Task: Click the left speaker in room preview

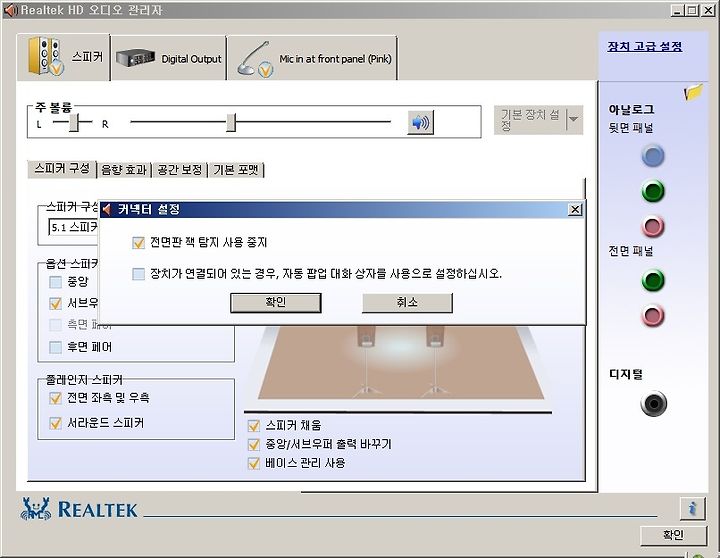Action: click(366, 361)
